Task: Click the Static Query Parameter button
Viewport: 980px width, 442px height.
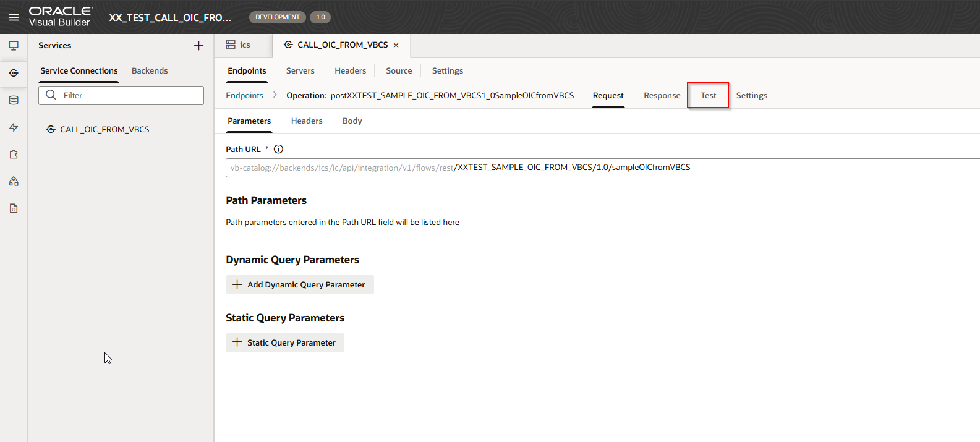Action: click(x=284, y=342)
